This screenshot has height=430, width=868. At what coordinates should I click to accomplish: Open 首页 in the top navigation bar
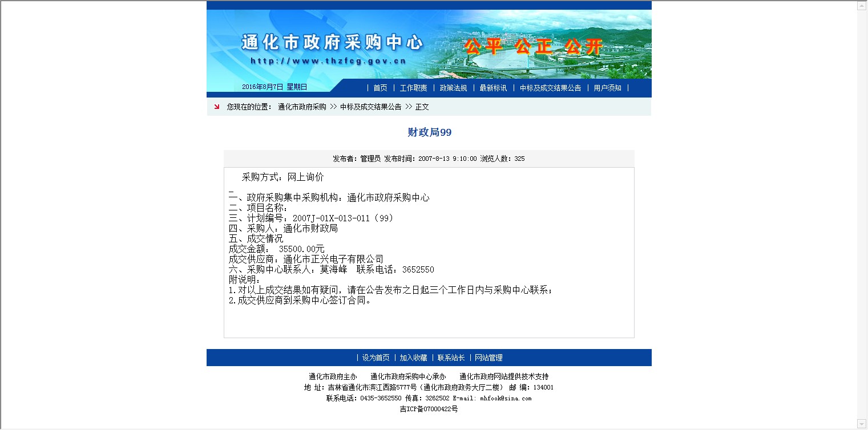click(x=380, y=88)
